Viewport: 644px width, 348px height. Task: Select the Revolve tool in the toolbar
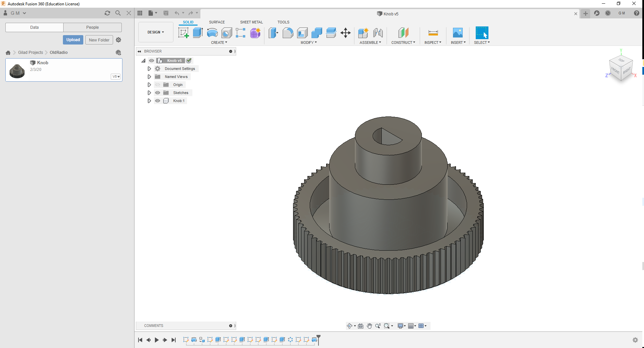point(212,33)
